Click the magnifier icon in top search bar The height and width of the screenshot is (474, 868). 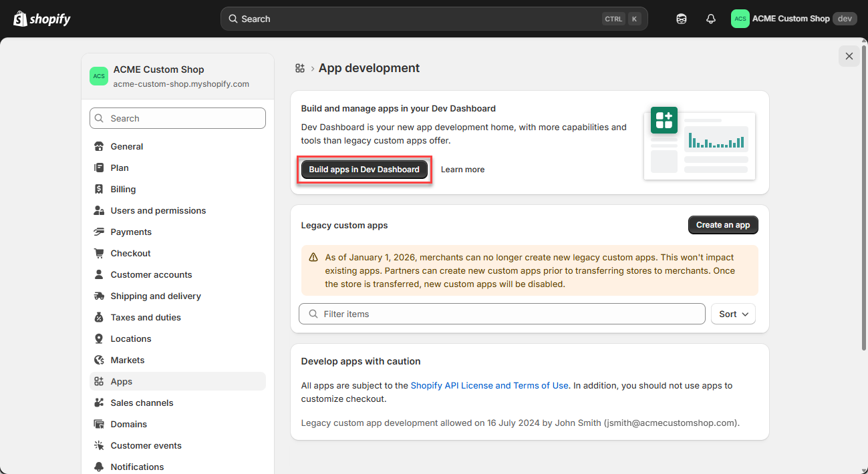click(233, 19)
